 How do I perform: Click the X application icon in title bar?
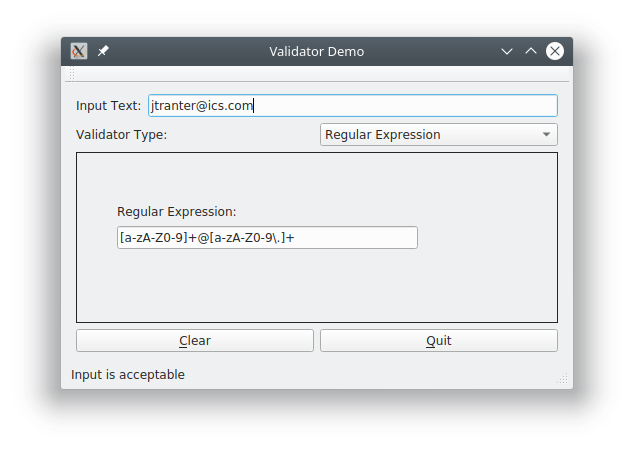[x=80, y=51]
